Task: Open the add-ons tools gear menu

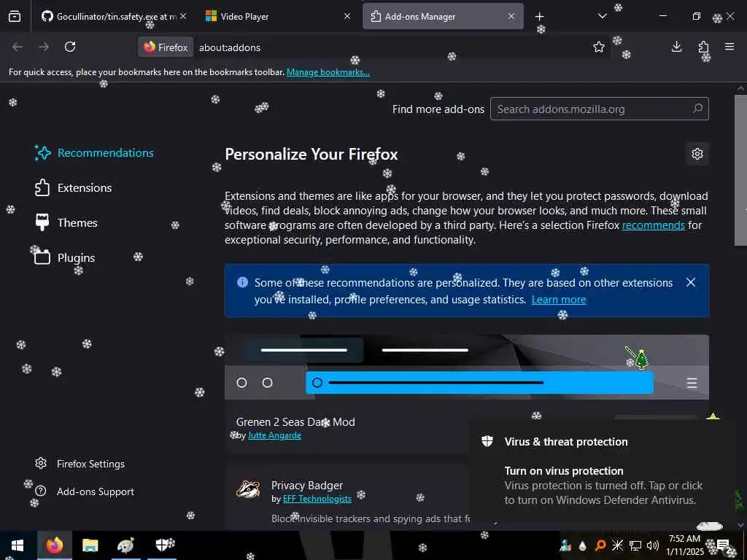Action: click(x=697, y=154)
